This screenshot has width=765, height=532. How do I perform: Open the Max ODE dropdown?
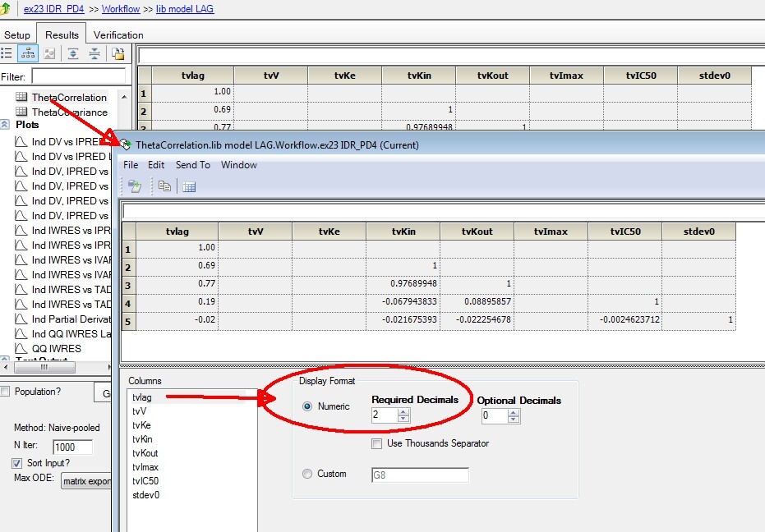[86, 481]
